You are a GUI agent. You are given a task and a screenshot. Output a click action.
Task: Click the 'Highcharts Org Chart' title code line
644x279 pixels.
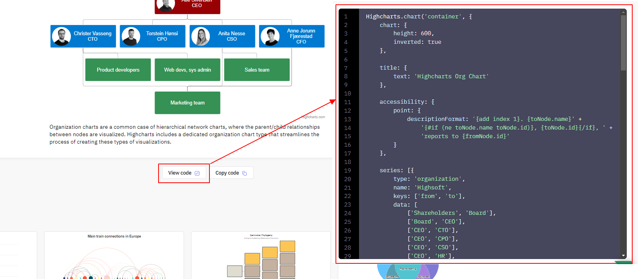point(441,76)
